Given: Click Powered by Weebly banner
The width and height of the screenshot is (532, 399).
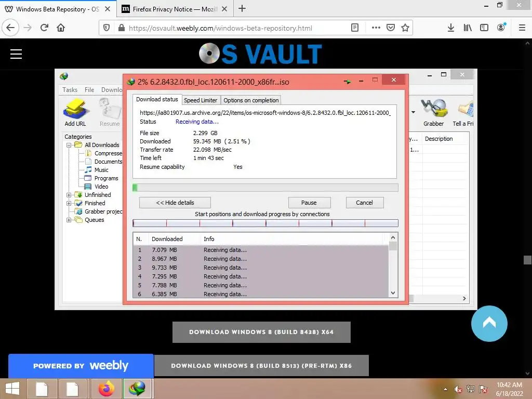Looking at the screenshot, I should (81, 366).
